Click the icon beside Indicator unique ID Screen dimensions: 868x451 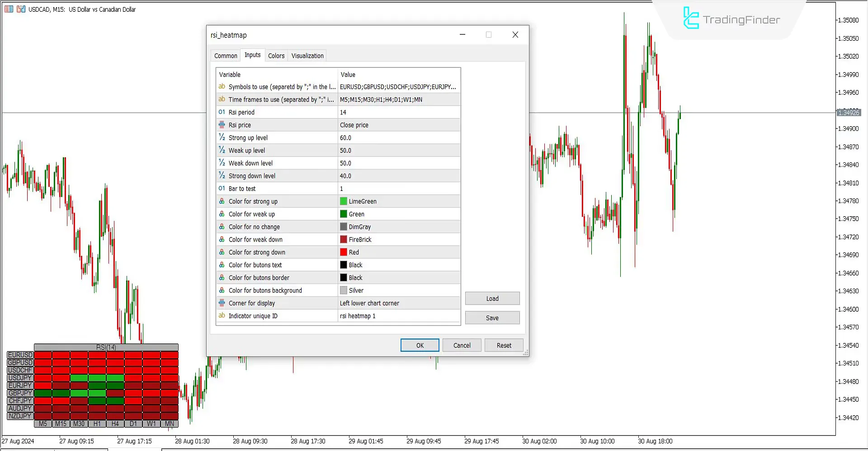tap(222, 316)
